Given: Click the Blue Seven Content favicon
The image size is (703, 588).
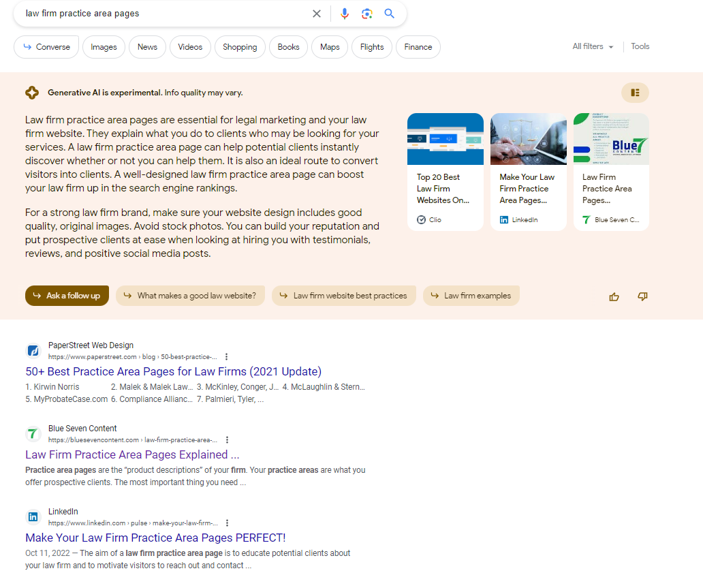Looking at the screenshot, I should [x=33, y=433].
